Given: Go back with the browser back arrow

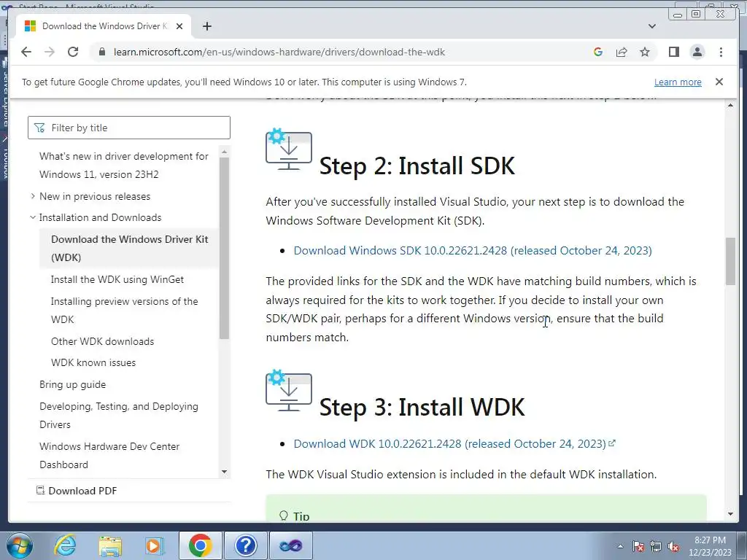Looking at the screenshot, I should click(26, 52).
